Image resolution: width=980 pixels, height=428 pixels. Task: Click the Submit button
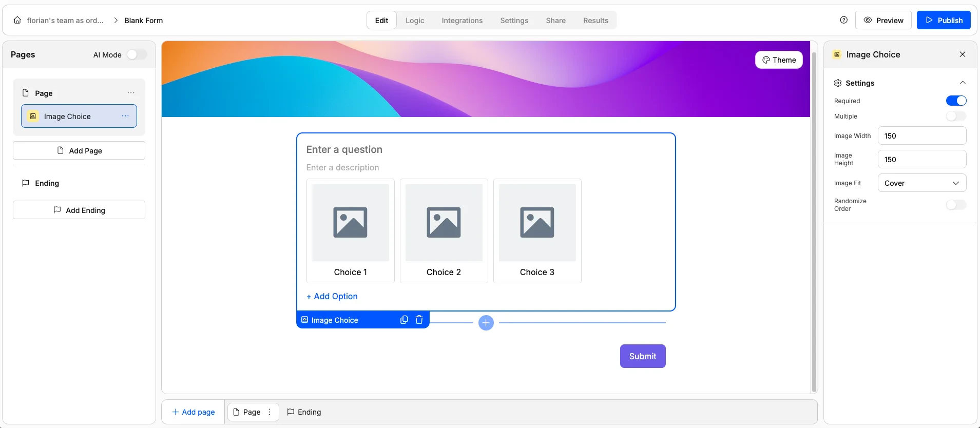[x=643, y=356]
